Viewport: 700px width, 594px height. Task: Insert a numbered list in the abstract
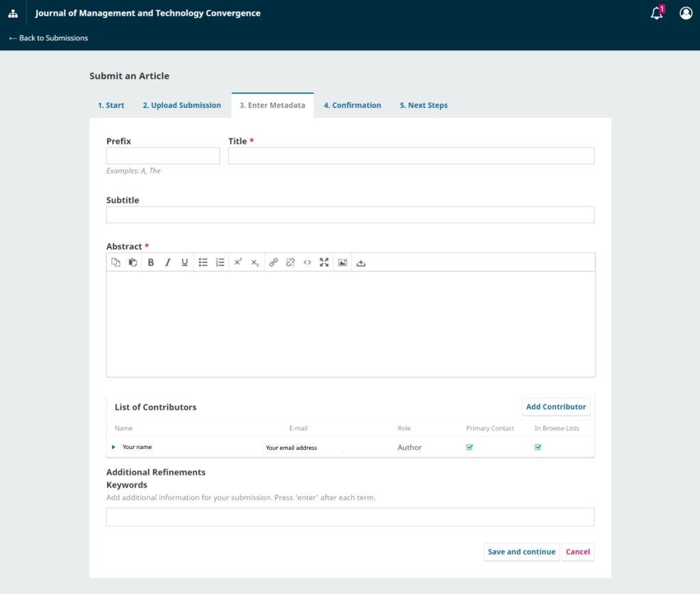220,262
